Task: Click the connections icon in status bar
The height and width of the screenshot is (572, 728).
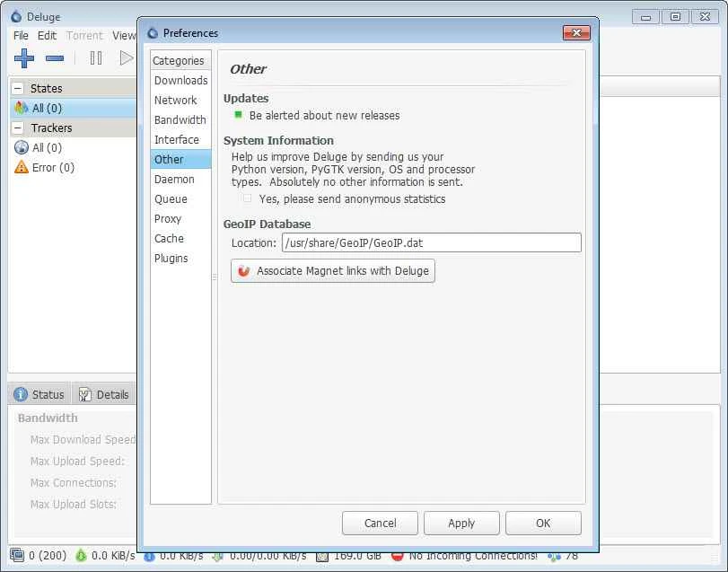Action: pyautogui.click(x=17, y=555)
